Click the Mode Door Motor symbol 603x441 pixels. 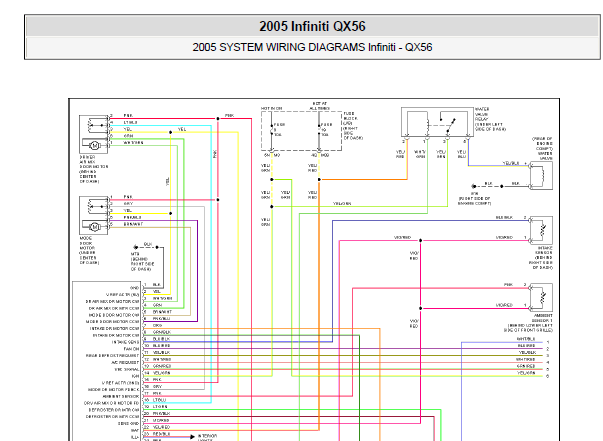tap(94, 215)
